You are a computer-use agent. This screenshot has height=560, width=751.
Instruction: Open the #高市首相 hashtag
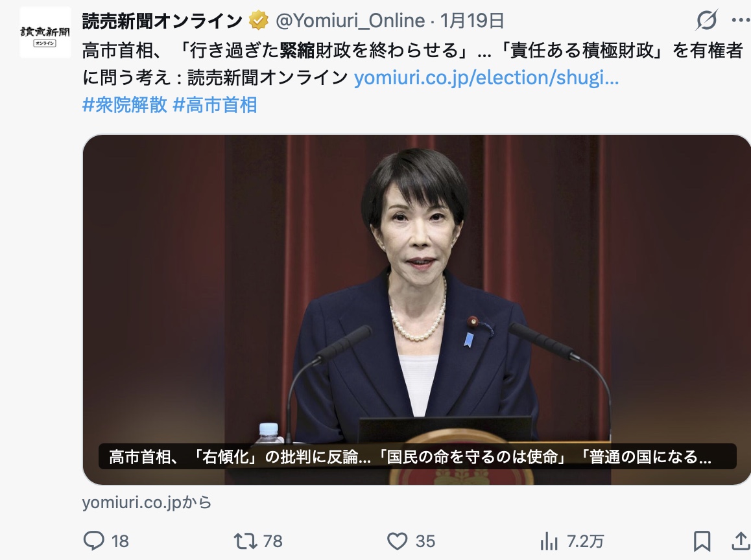click(x=215, y=105)
